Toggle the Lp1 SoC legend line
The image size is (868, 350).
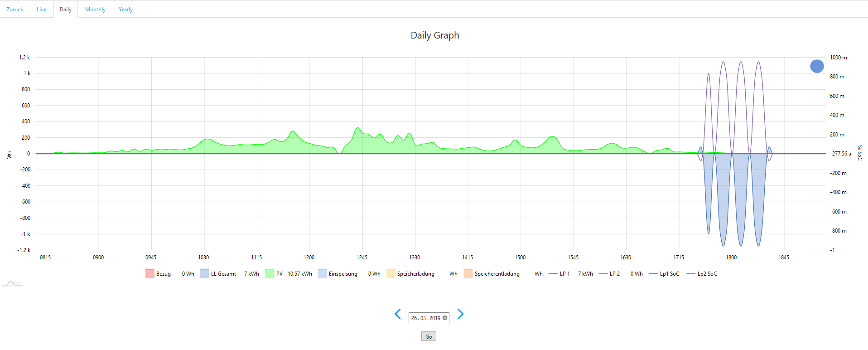pyautogui.click(x=664, y=274)
